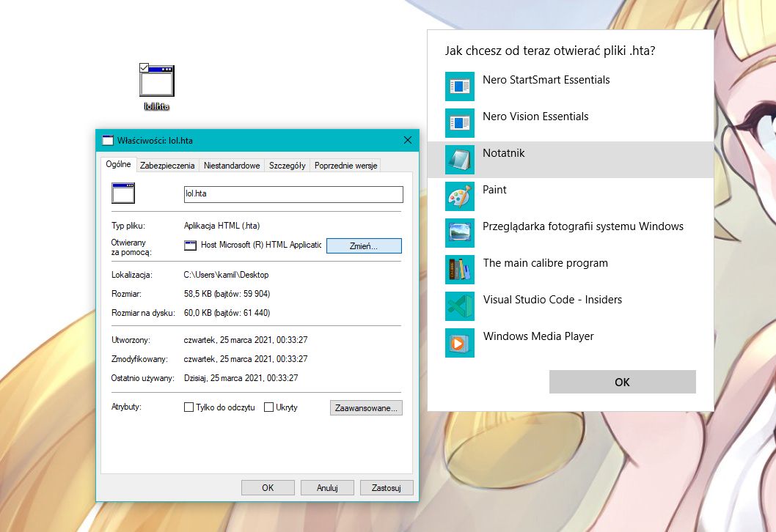
Task: Enable the Tylko do odczytu checkbox
Action: pyautogui.click(x=188, y=407)
